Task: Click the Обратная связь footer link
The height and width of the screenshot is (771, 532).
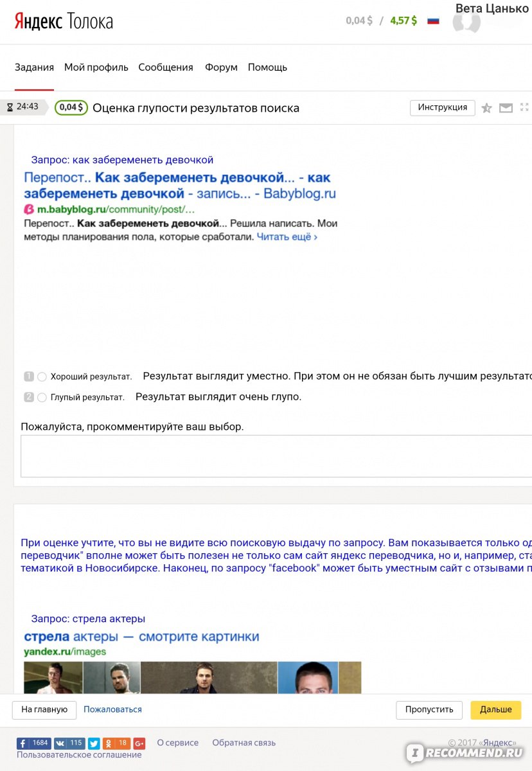Action: pyautogui.click(x=244, y=743)
